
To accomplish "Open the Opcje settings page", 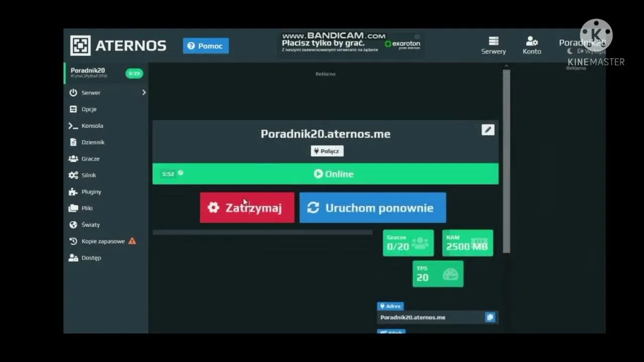I will pos(106,109).
